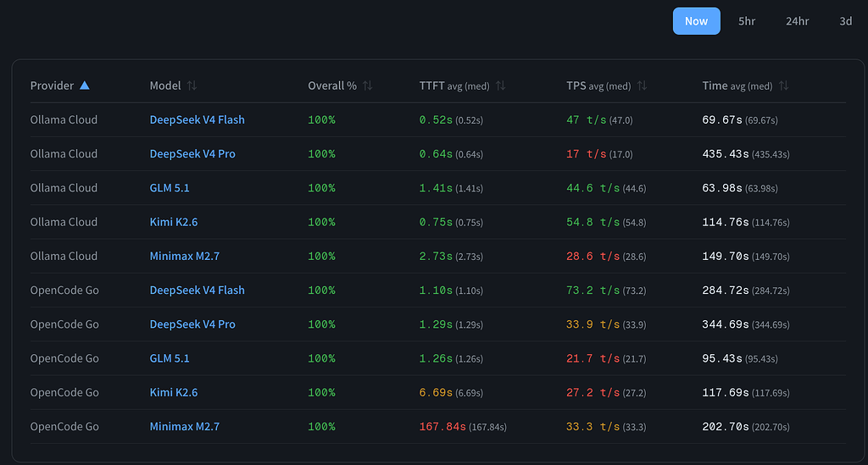
Task: Click the 0.75s TTFT value
Action: [436, 222]
